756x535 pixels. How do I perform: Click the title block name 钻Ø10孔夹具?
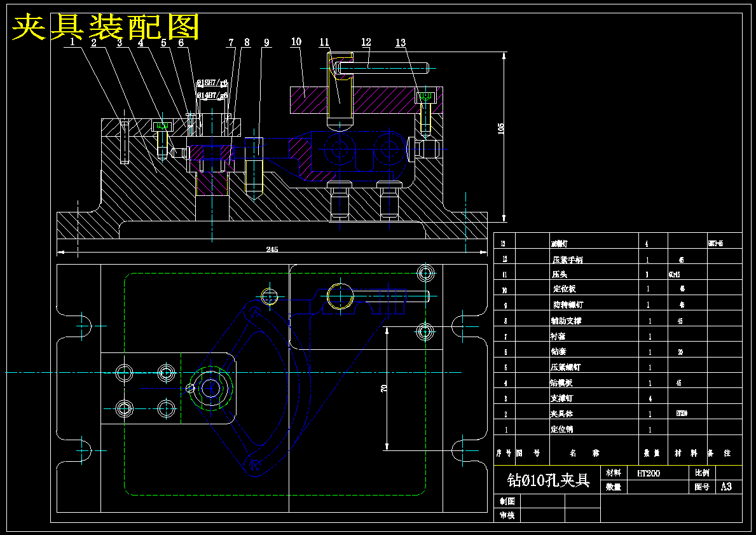point(548,480)
